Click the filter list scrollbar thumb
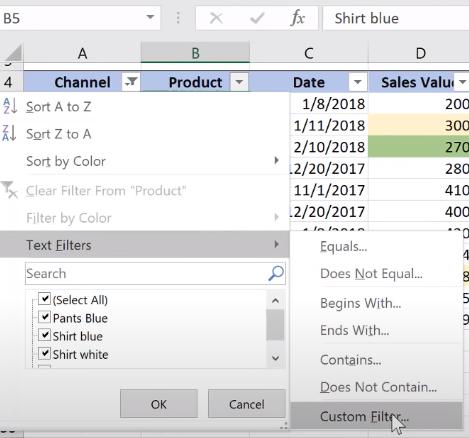The width and height of the screenshot is (469, 438). pyautogui.click(x=275, y=325)
